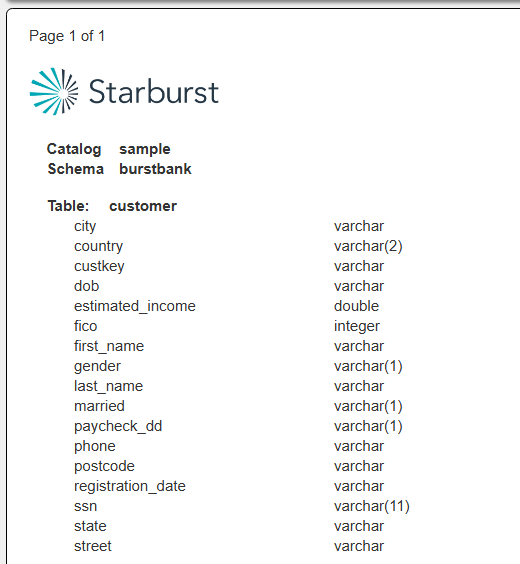Click the registration_date column name
This screenshot has width=520, height=564.
tap(130, 486)
